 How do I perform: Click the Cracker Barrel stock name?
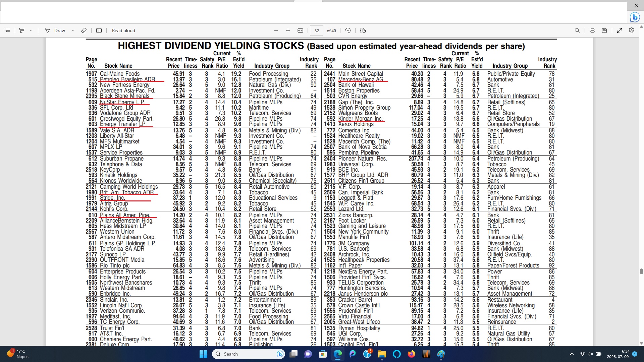pos(355,300)
